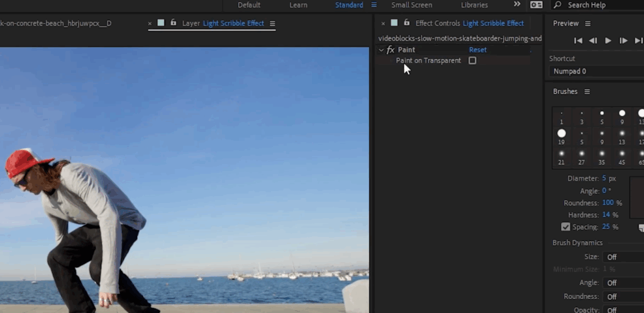
Task: Disable the Spacing checkbox
Action: 565,227
